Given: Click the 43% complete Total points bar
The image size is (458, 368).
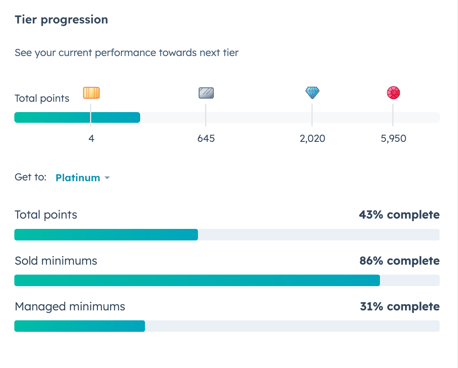Looking at the screenshot, I should click(227, 235).
